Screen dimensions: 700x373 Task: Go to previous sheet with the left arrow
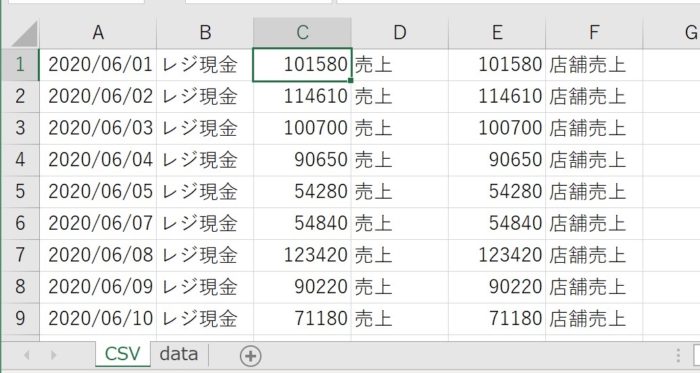(27, 355)
